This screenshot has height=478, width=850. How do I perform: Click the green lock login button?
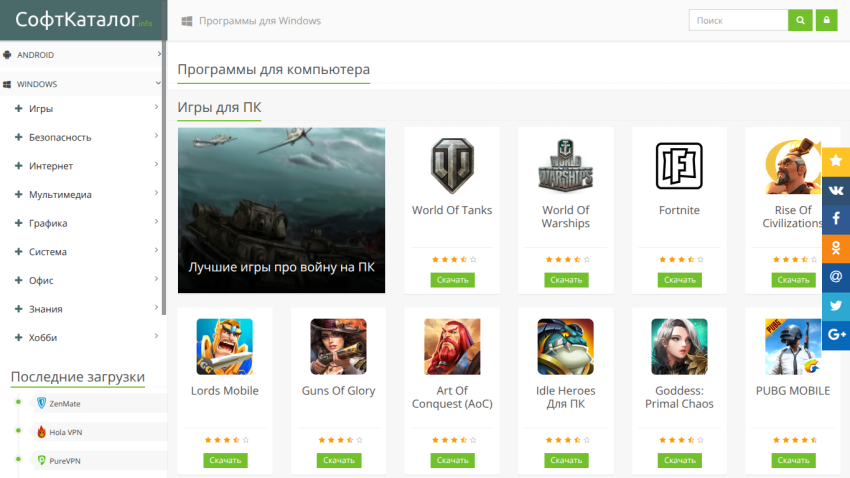[x=827, y=21]
